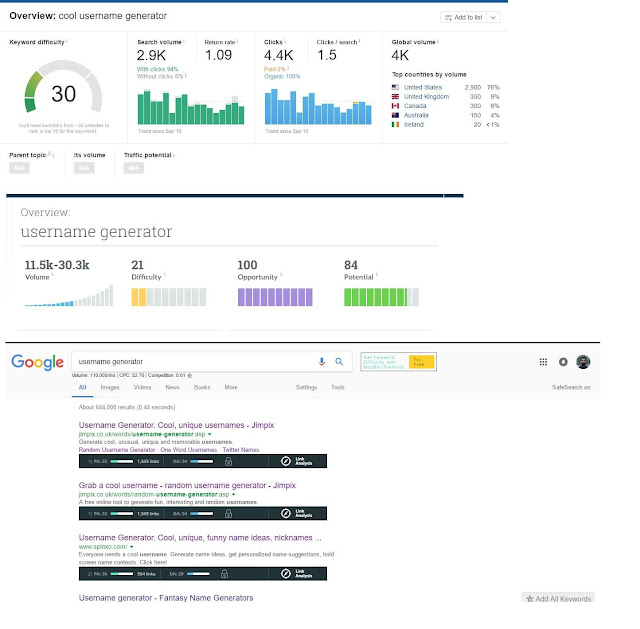
Task: Click the Google voice search microphone icon
Action: (322, 362)
